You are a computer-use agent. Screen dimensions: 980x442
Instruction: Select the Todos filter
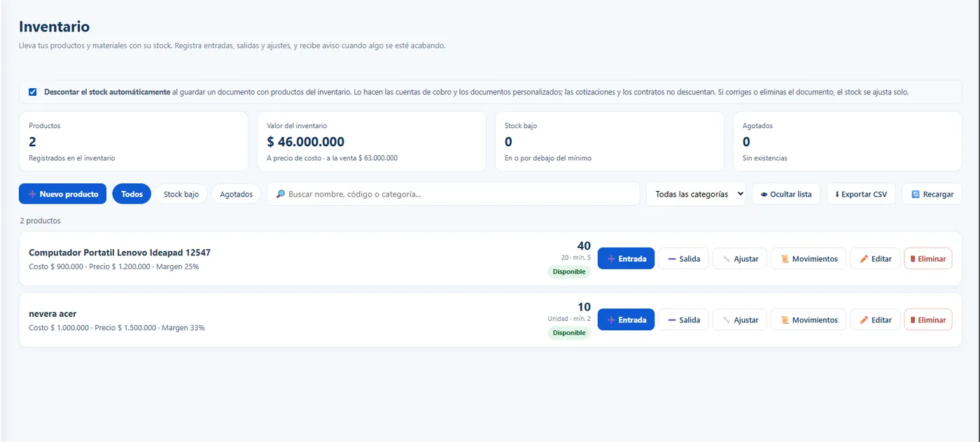pos(132,194)
